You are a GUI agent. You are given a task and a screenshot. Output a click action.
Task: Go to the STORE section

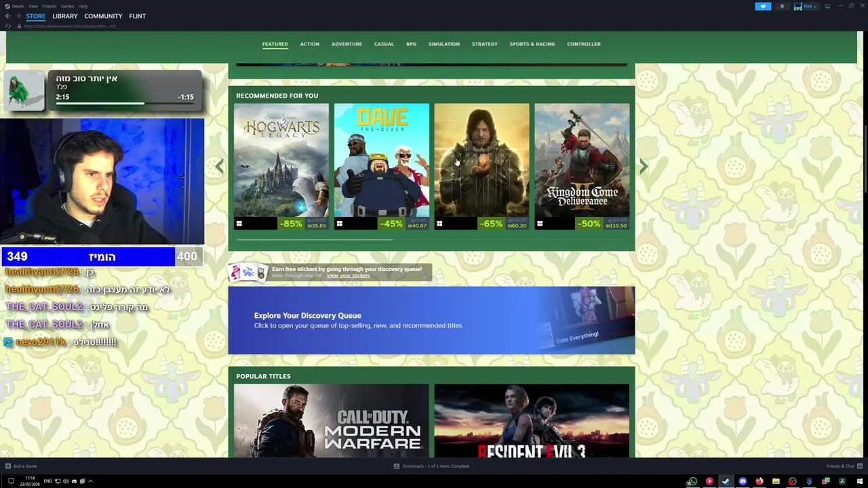tap(36, 16)
